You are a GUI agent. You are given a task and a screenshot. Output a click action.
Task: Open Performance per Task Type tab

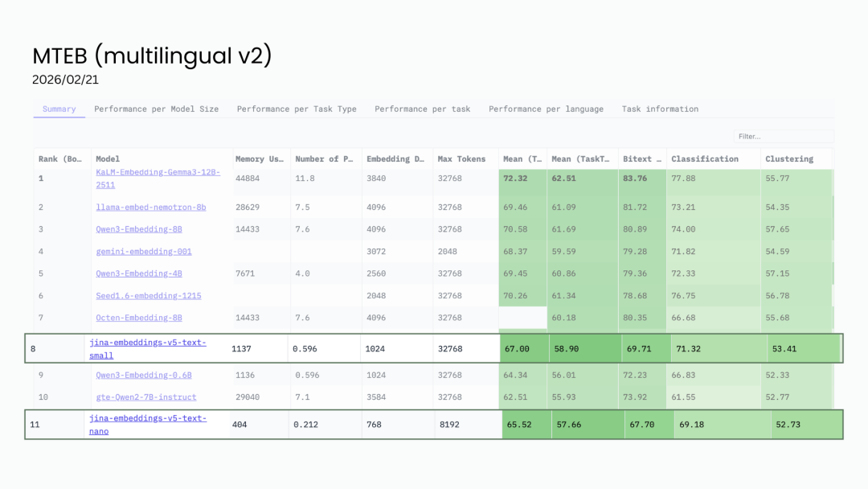(297, 109)
